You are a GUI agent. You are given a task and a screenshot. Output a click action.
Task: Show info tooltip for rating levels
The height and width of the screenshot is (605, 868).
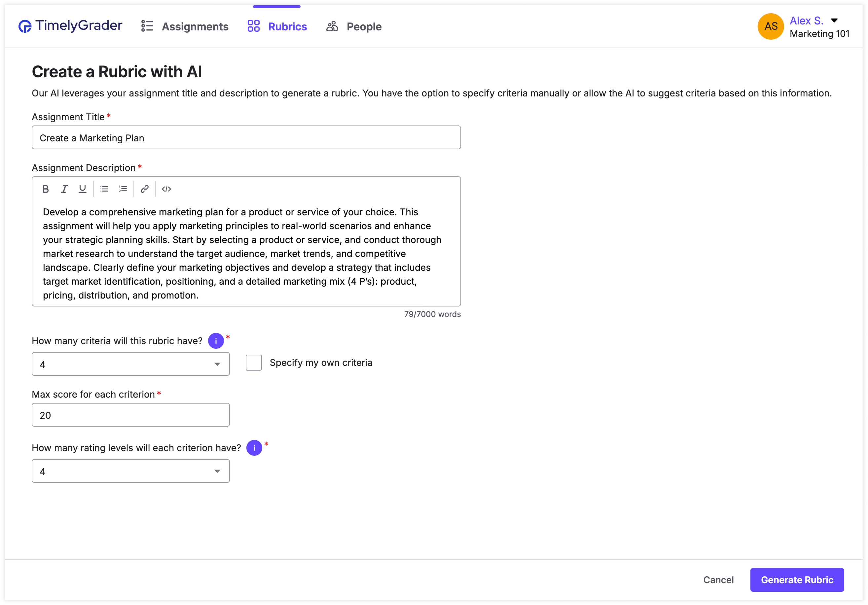(254, 448)
